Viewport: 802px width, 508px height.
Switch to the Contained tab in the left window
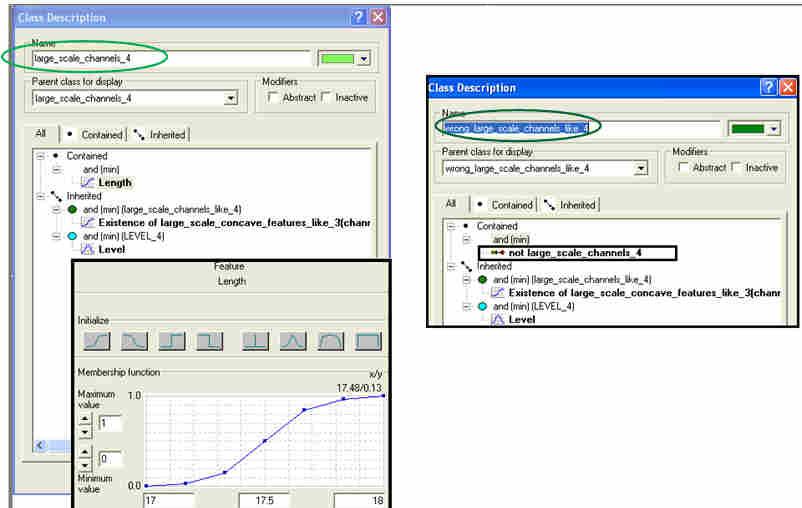[x=95, y=135]
